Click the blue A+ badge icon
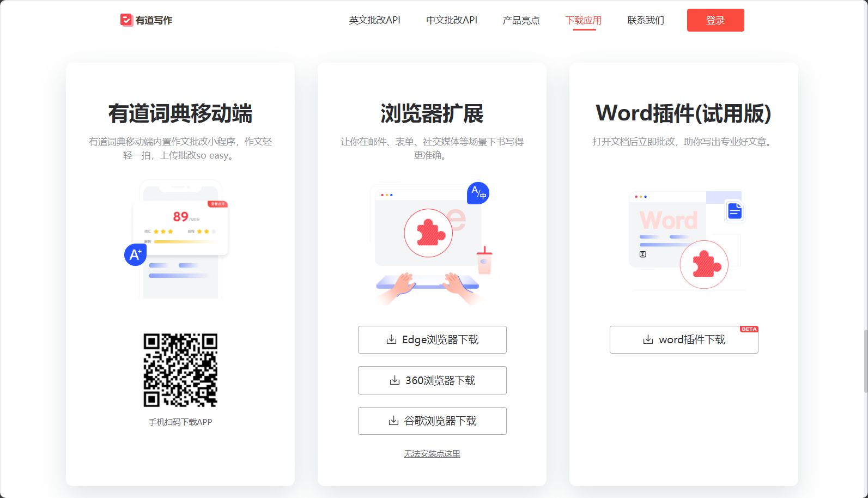The width and height of the screenshot is (868, 498). [135, 254]
